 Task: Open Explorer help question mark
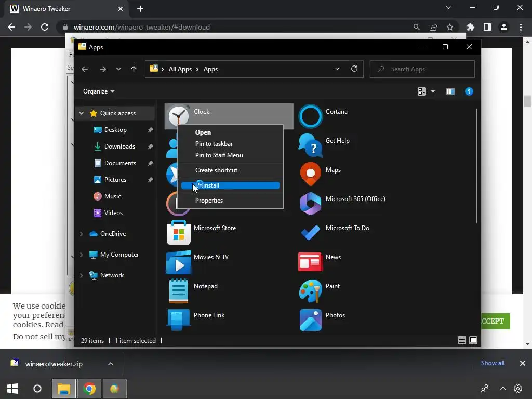pyautogui.click(x=469, y=91)
